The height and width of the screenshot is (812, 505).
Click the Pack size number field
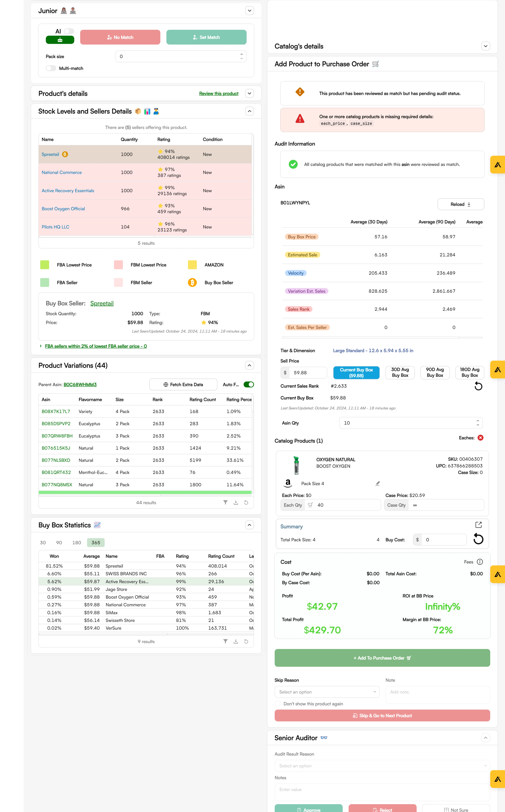181,56
